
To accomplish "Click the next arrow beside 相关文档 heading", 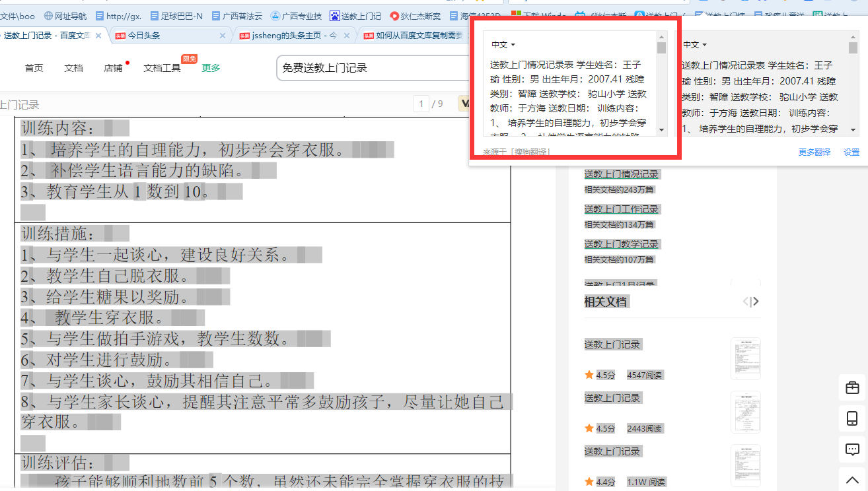I will coord(754,301).
